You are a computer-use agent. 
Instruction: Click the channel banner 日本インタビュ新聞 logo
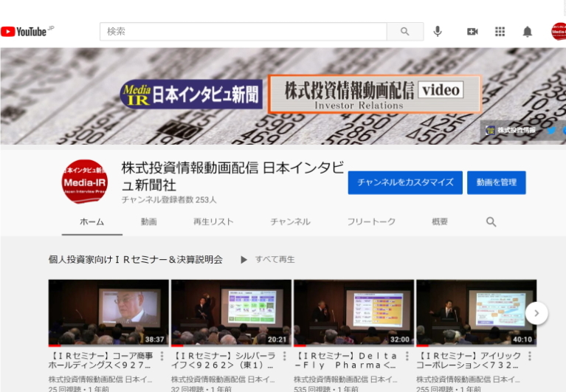point(191,94)
